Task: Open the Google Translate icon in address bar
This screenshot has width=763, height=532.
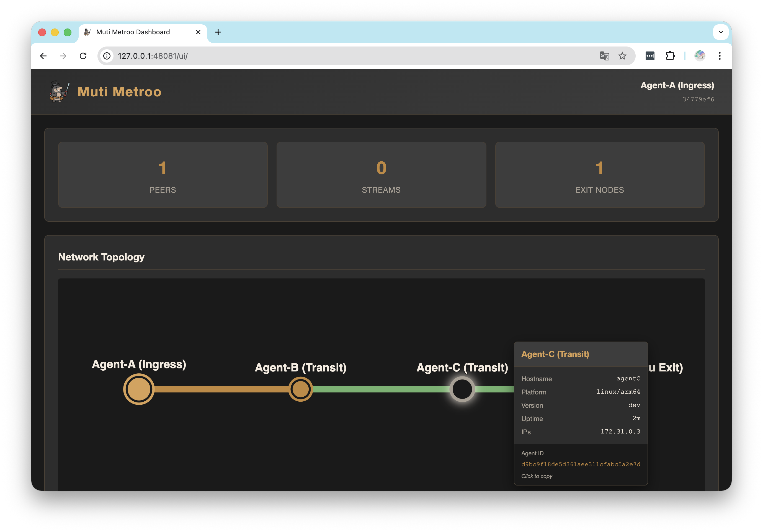Action: click(604, 56)
